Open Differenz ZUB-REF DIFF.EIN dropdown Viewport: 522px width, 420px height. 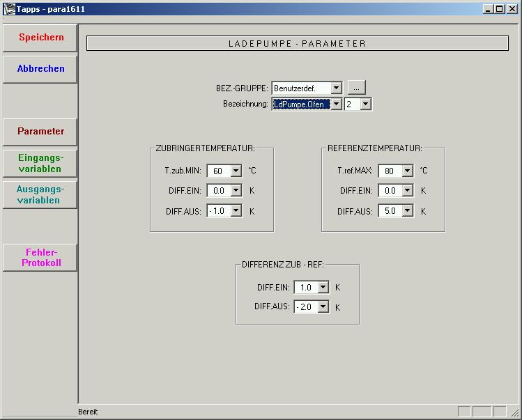(323, 287)
